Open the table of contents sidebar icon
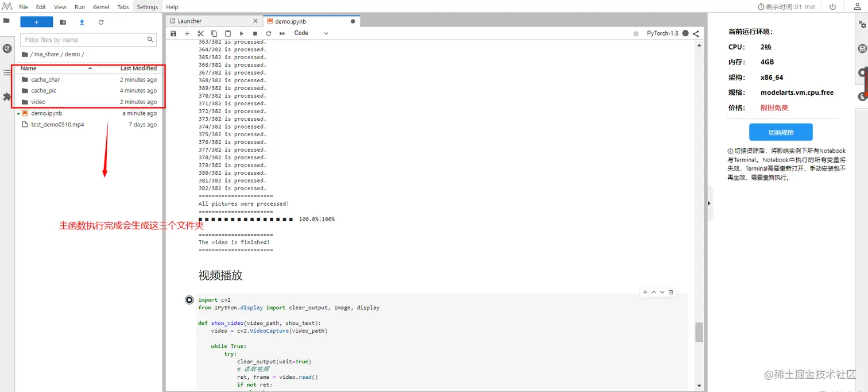 7,73
